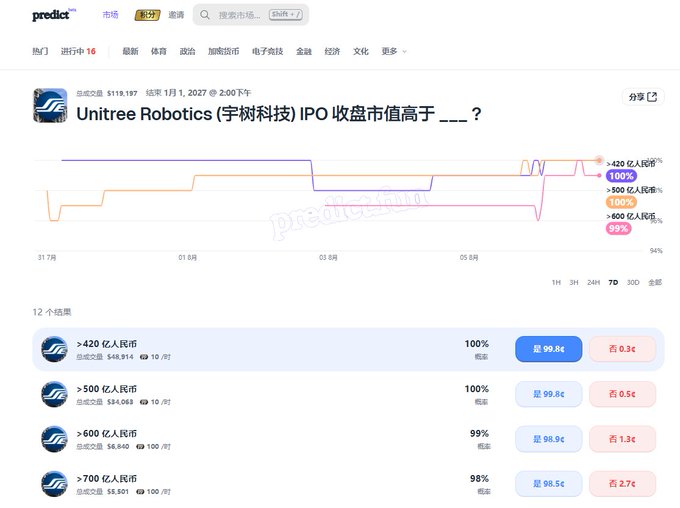Click the >500 亿人民币 row icon

point(54,394)
